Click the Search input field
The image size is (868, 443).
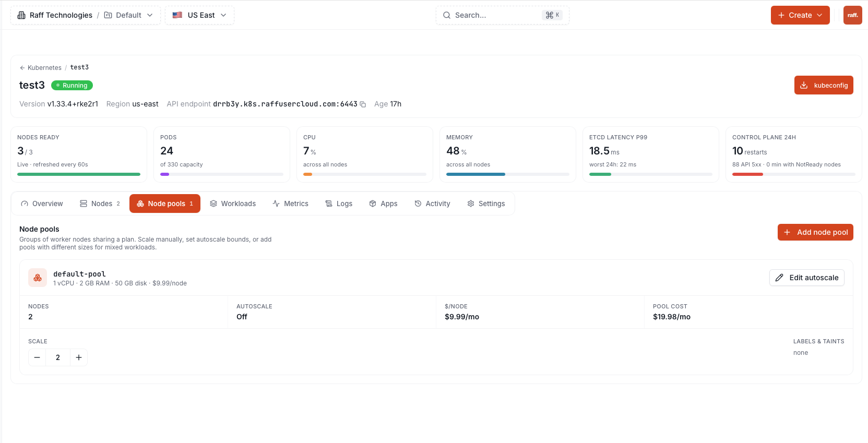click(502, 15)
